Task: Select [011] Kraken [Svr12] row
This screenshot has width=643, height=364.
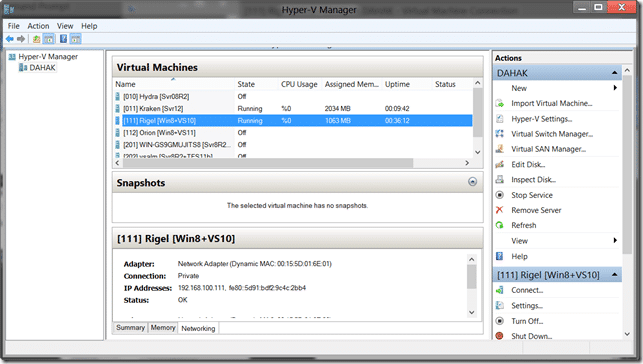Action: [x=293, y=109]
